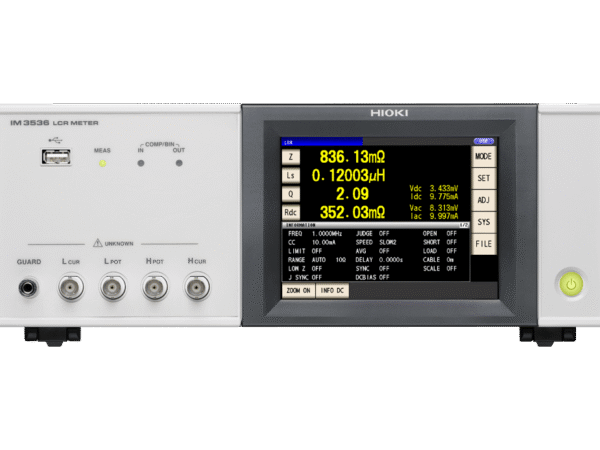Click the DELAY 0.0000s setting
Viewport: 600px width, 450px height.
[379, 259]
